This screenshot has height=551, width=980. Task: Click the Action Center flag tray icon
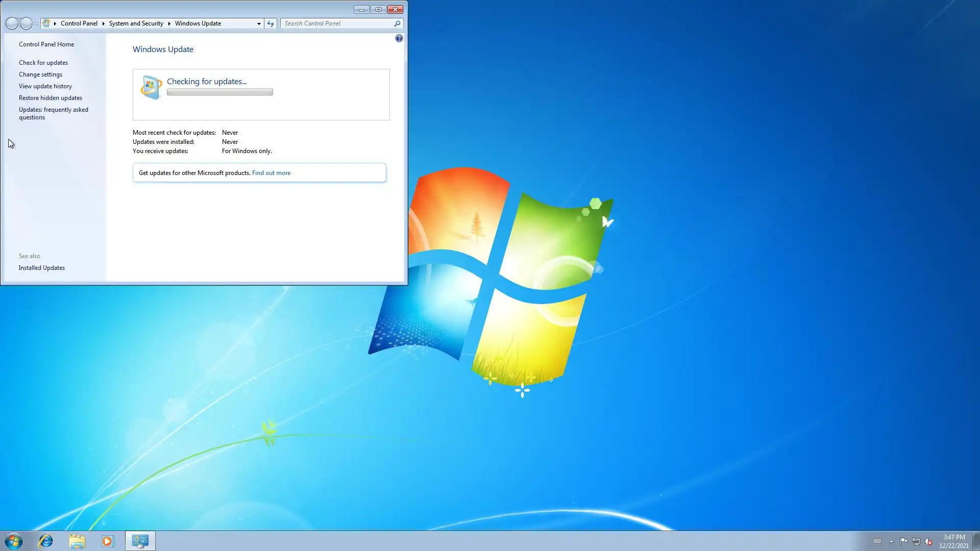[x=903, y=541]
